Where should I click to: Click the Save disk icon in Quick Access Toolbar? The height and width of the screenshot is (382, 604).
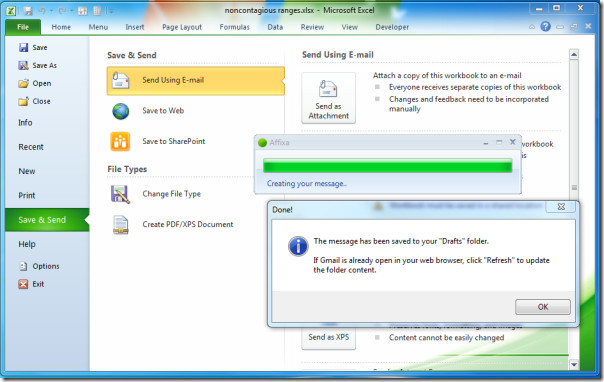point(28,11)
